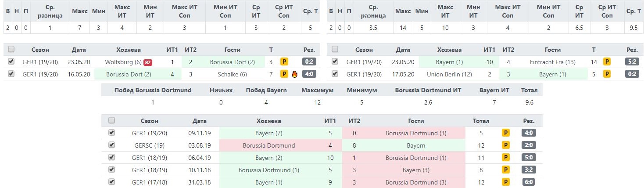644x188 pixels.
Task: Click yellow P icon for 03.08.19 match
Action: pos(506,145)
